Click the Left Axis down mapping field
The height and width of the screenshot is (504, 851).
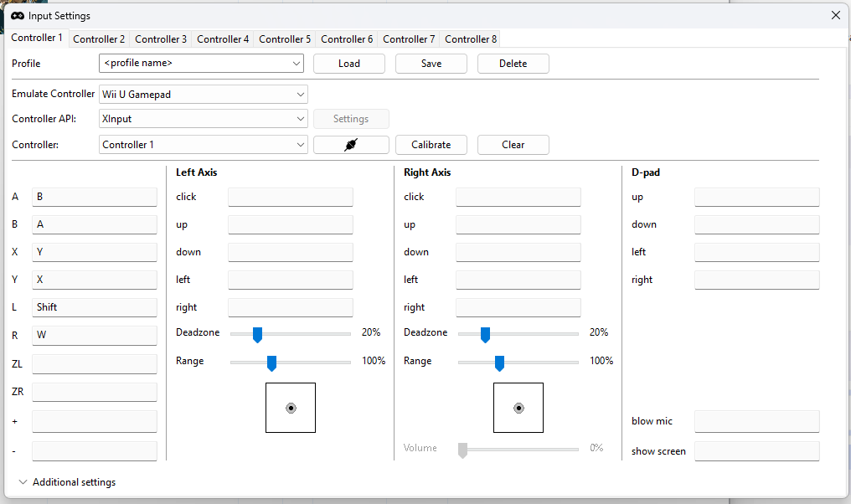tap(291, 252)
